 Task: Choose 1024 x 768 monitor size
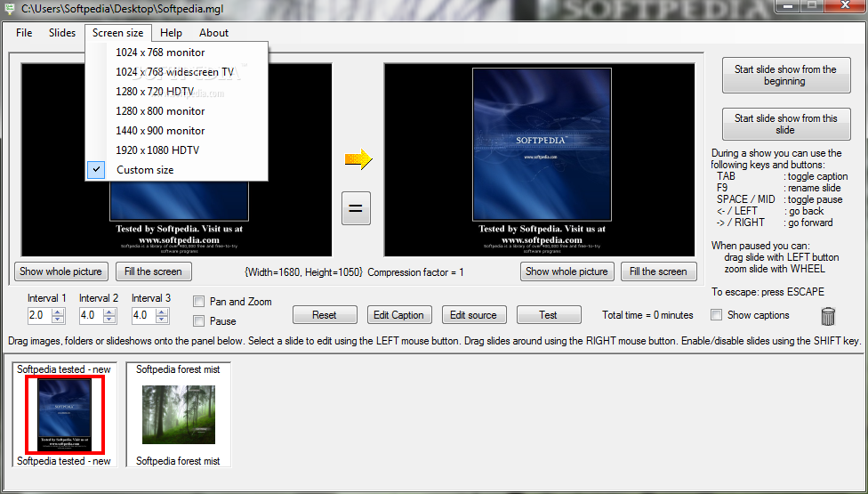[x=177, y=52]
